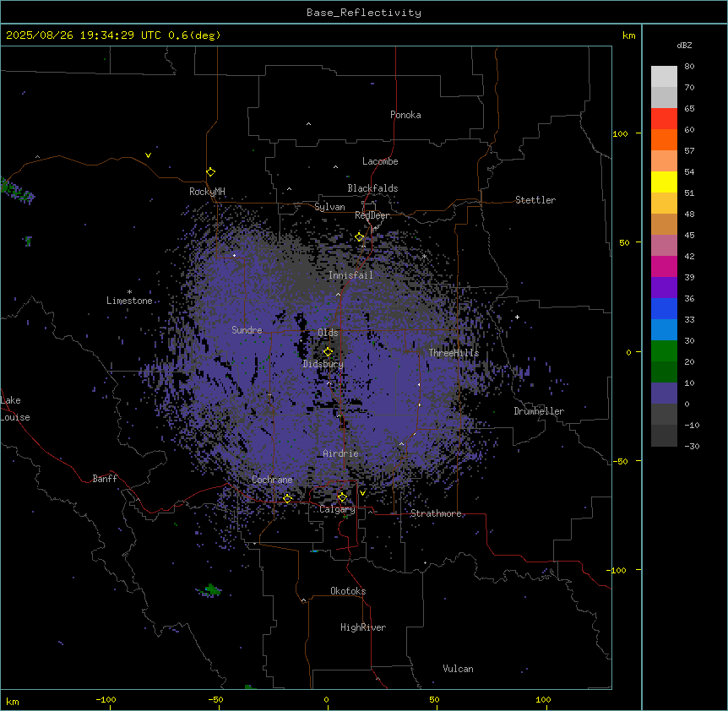Click the Limestone label
Viewport: 728px width, 711px height.
pos(129,301)
